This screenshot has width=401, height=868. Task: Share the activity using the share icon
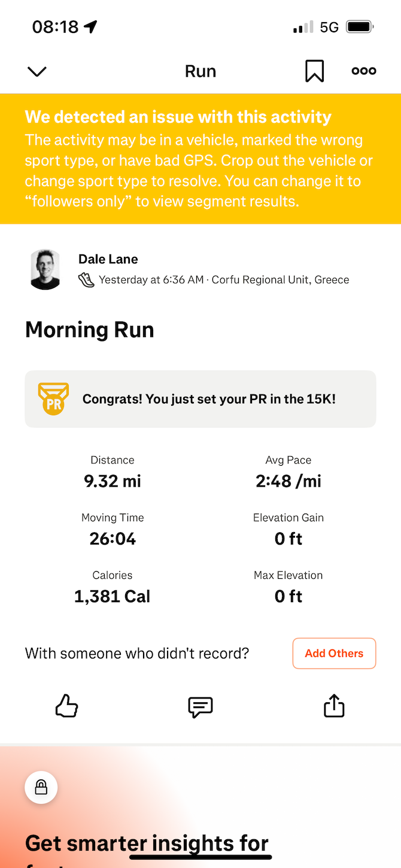(334, 706)
